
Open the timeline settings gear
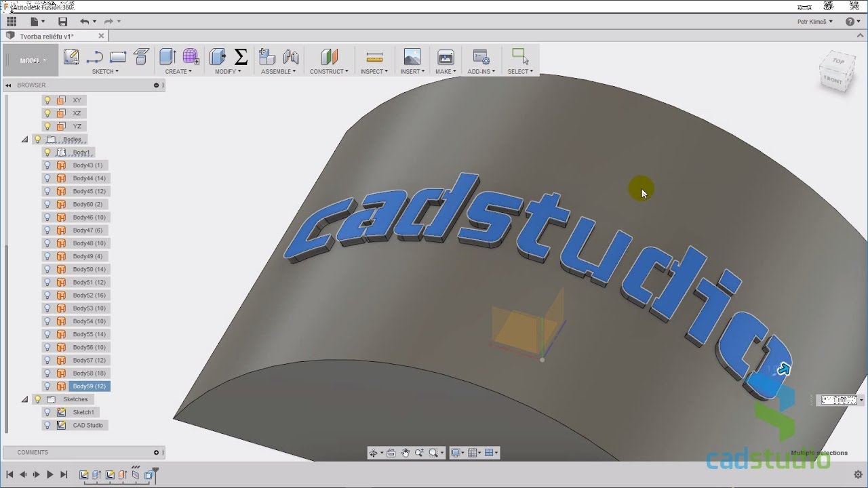(x=858, y=474)
